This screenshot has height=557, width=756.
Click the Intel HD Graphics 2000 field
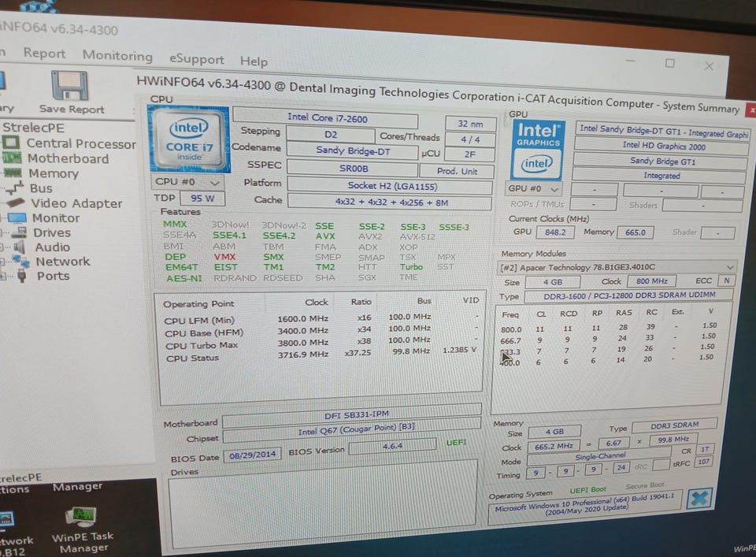(x=662, y=146)
